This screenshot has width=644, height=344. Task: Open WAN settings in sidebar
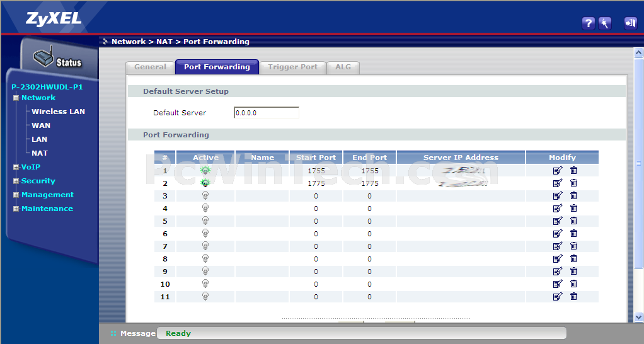click(41, 125)
